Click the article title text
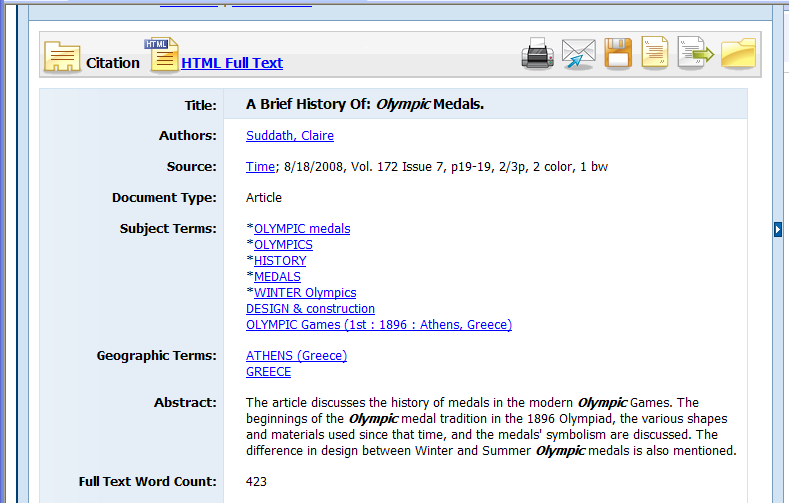The width and height of the screenshot is (789, 503). [x=365, y=105]
